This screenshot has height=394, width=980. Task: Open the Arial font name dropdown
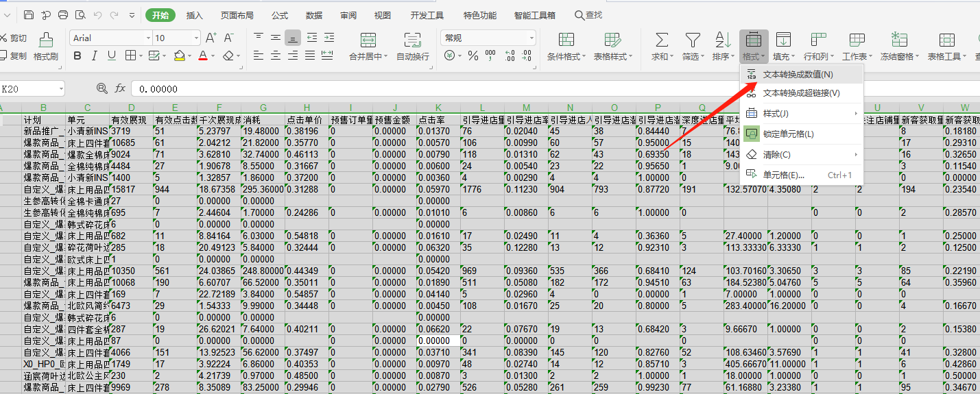coord(148,38)
